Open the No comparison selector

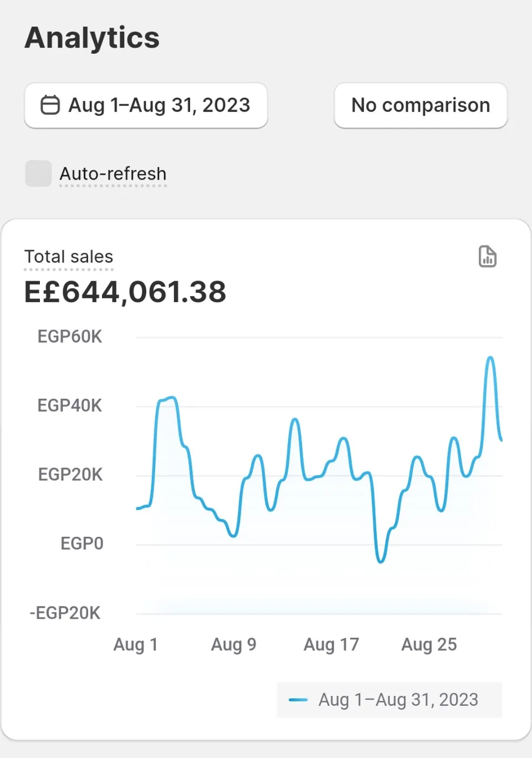point(421,105)
